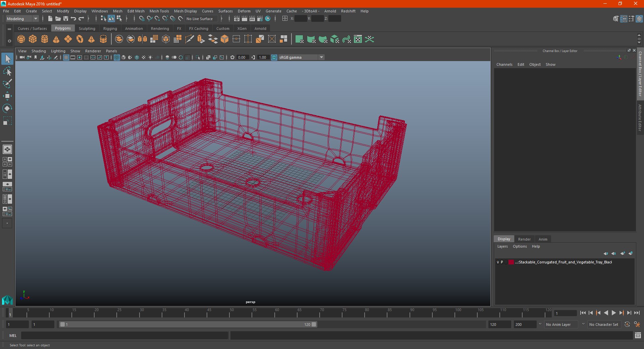Save the current scene
Viewport: 644px width, 349px height.
(x=66, y=19)
